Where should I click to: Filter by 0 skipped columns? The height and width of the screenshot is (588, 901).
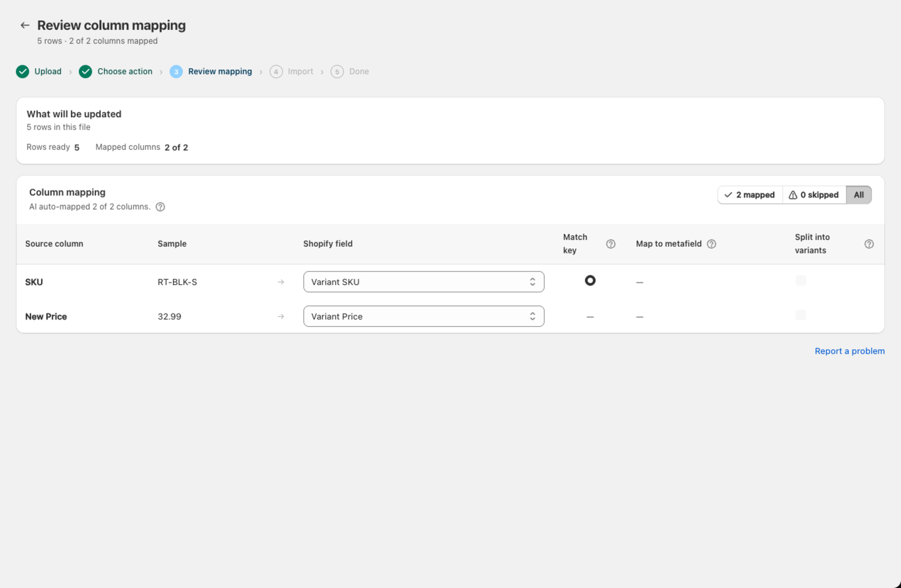click(x=814, y=195)
